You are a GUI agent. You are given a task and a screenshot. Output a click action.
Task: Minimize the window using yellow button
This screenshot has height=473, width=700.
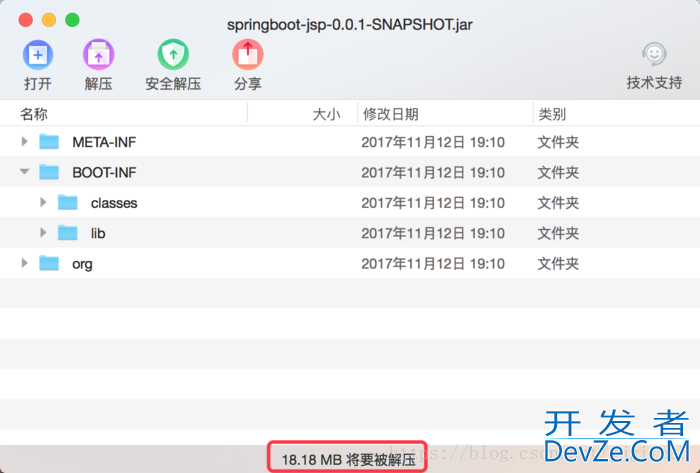(x=49, y=20)
